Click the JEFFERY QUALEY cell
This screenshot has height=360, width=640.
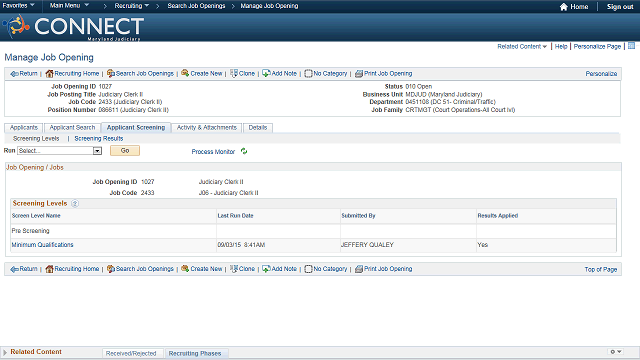pyautogui.click(x=367, y=245)
